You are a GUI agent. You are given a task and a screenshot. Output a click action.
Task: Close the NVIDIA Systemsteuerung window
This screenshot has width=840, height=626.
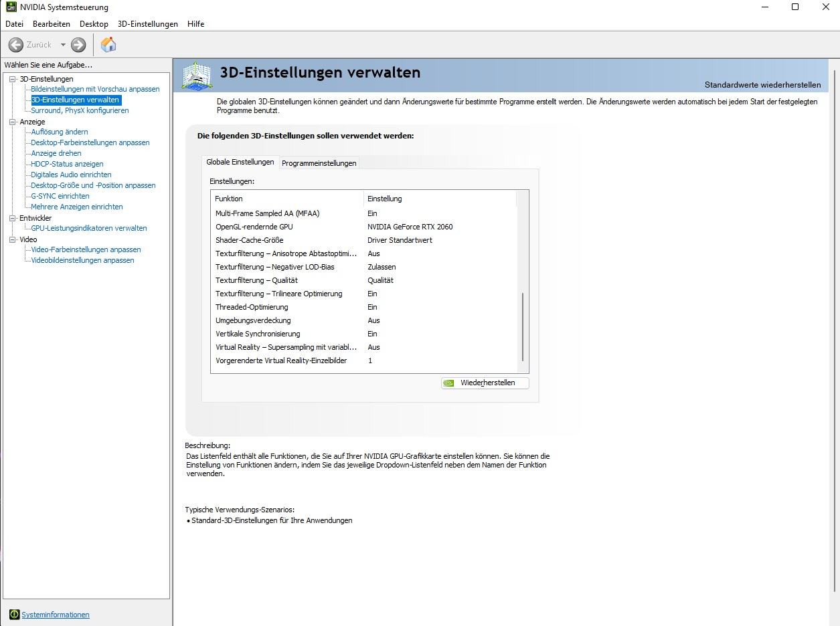[825, 7]
